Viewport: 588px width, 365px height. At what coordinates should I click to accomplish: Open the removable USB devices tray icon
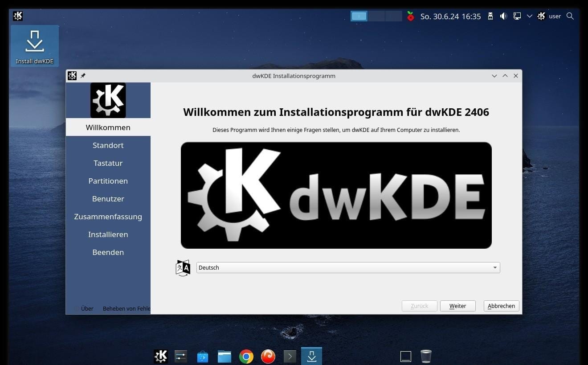[x=490, y=16]
